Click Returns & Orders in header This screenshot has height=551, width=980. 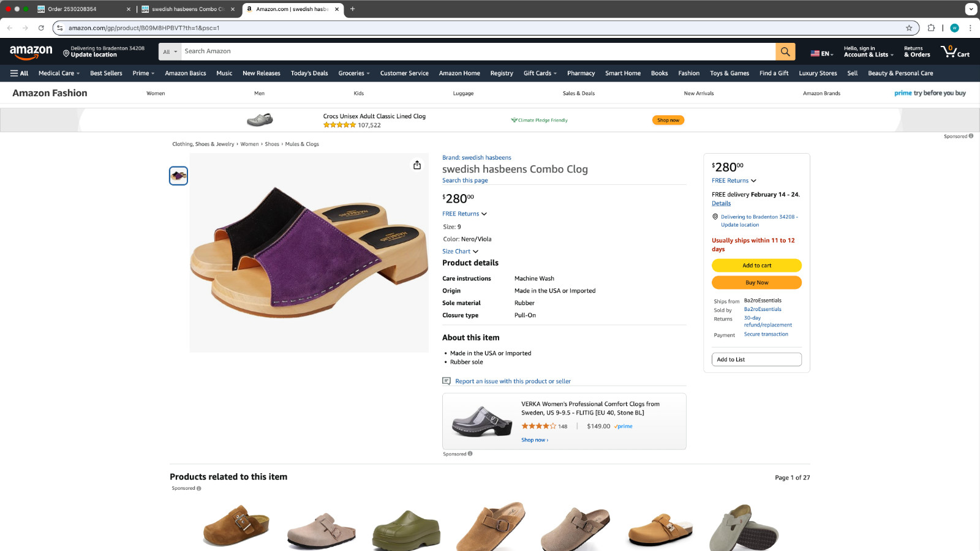tap(917, 51)
